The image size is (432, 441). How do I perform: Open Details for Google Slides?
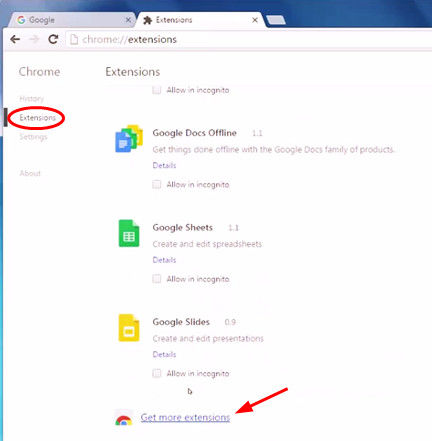tap(164, 354)
